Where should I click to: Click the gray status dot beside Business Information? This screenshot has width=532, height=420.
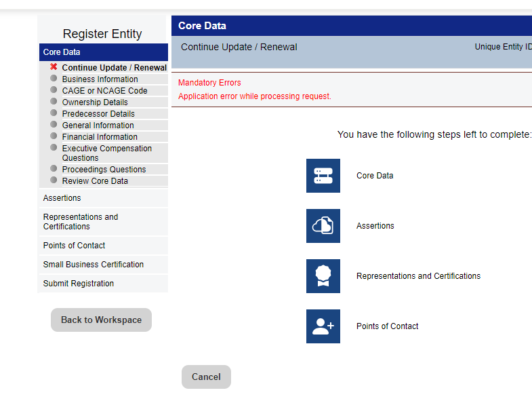pyautogui.click(x=54, y=78)
